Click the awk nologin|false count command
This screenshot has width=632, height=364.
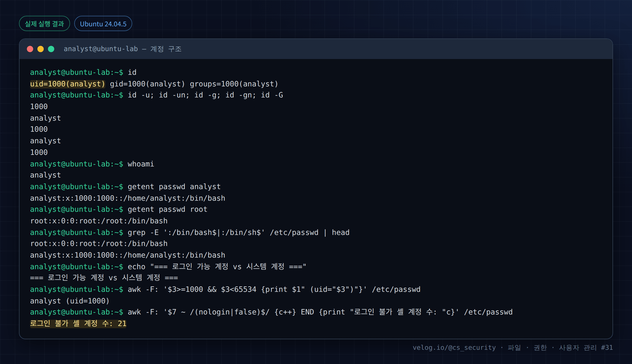(x=320, y=312)
